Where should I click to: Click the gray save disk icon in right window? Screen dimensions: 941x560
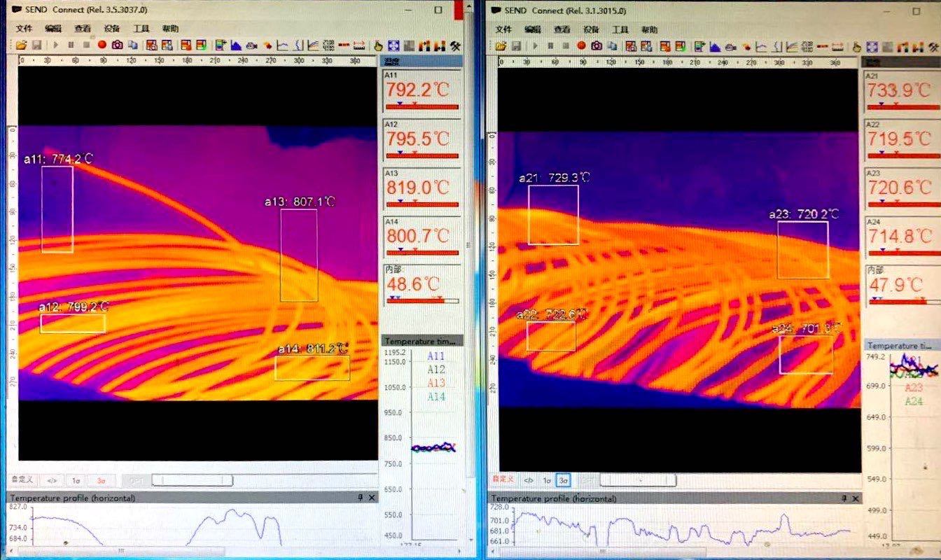click(516, 46)
